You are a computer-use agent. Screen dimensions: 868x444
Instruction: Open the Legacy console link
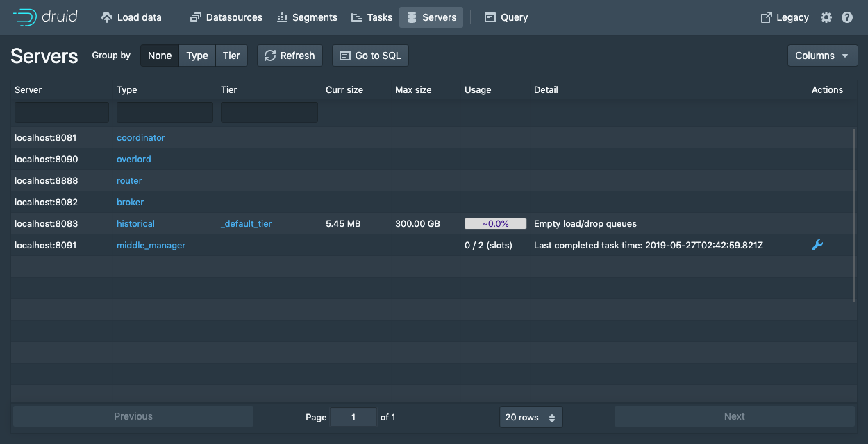coord(785,17)
